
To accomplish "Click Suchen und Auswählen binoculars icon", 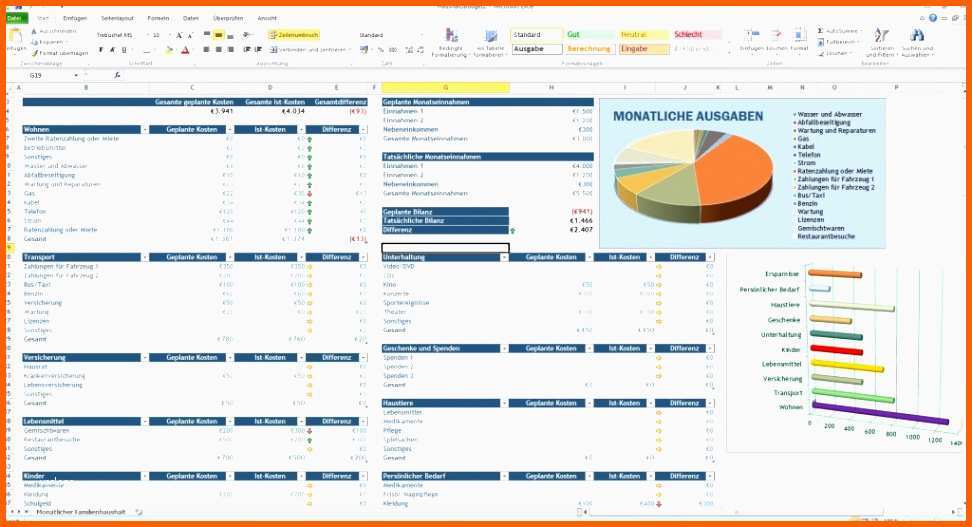I will click(917, 35).
